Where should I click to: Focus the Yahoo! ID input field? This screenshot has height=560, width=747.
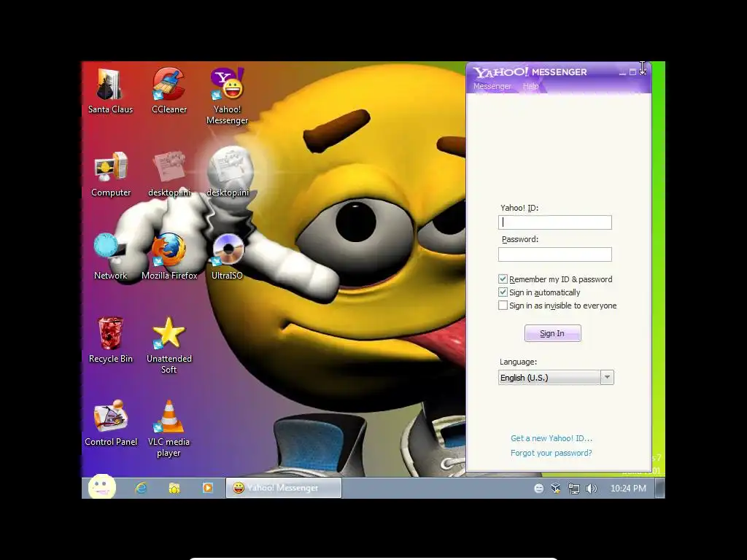[555, 222]
